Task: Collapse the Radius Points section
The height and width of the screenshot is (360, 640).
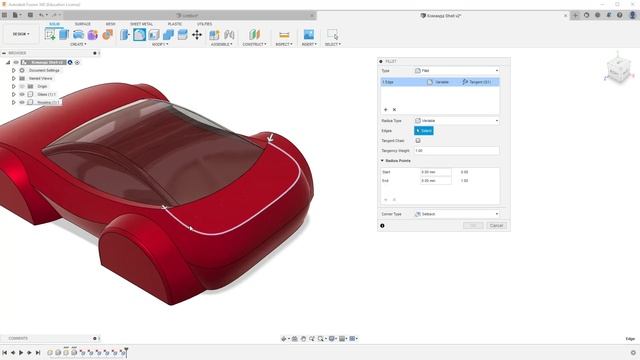Action: pyautogui.click(x=382, y=161)
